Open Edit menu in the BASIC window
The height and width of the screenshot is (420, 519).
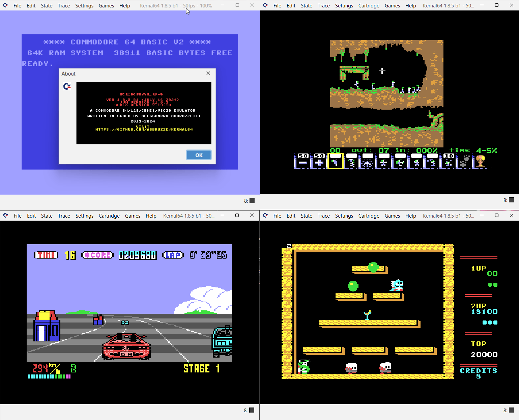31,6
